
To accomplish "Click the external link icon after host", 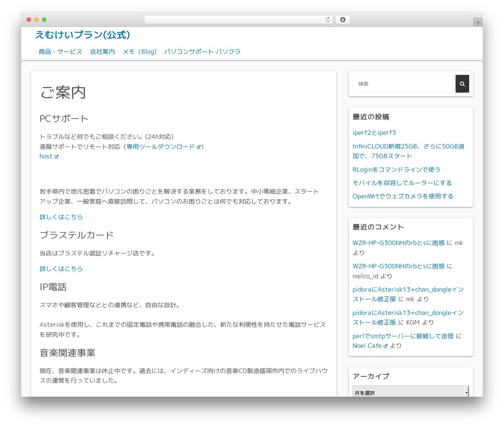I will click(x=57, y=157).
